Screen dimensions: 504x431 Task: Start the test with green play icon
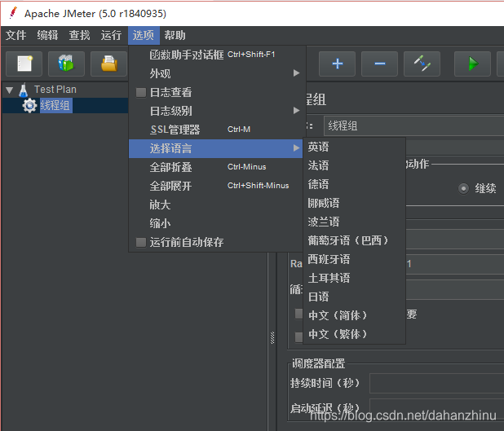472,64
